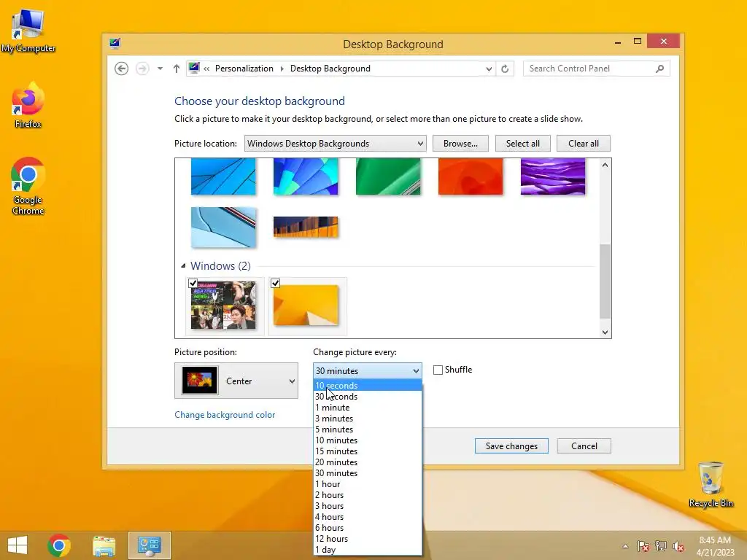Screen dimensions: 747x560
Task: Choose 1 hour interval
Action: point(368,484)
